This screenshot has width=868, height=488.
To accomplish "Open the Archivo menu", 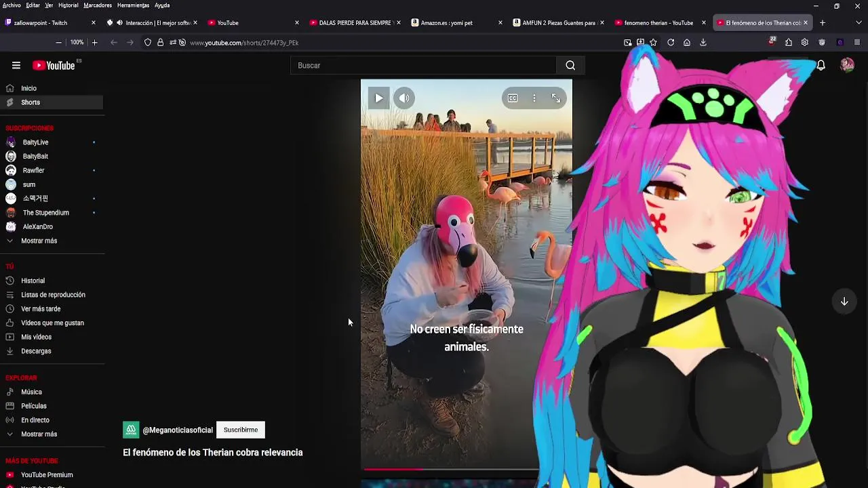I will [12, 5].
